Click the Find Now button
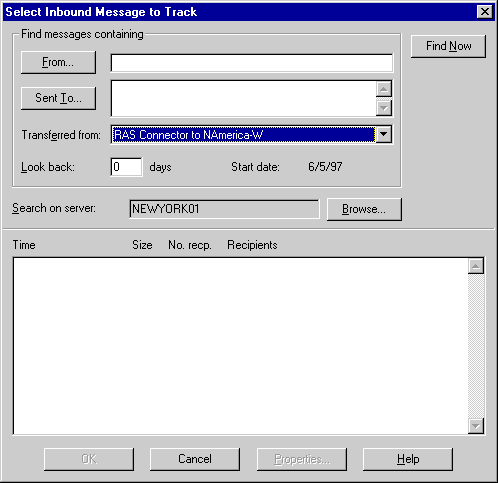 [x=448, y=46]
